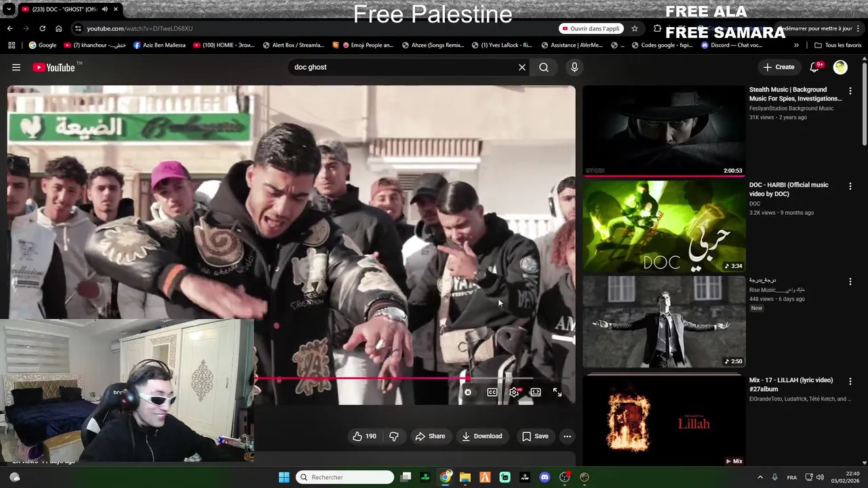Click Ouvrir dans l'appli button
The width and height of the screenshot is (868, 488).
tap(591, 28)
